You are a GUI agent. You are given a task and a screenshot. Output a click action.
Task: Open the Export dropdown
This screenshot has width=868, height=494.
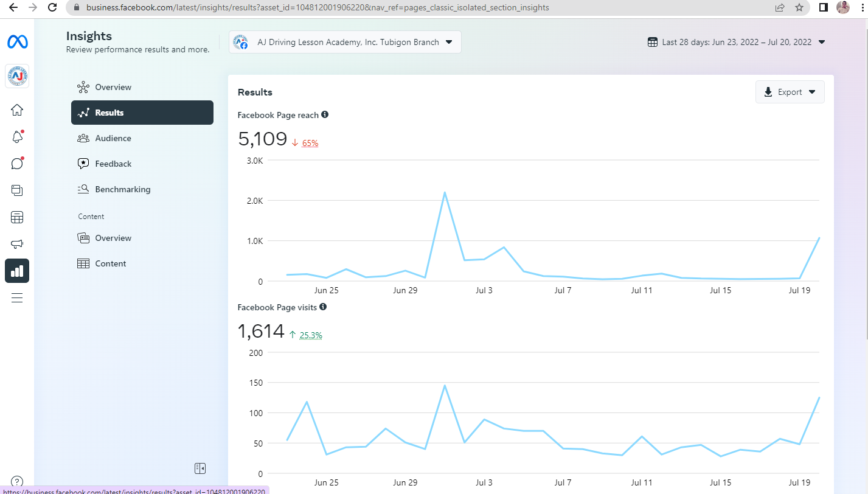[x=790, y=92]
